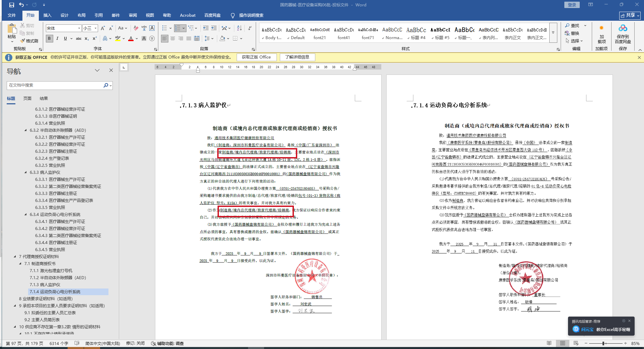The image size is (644, 349).
Task: Open the phonetic guide (wén) tool
Action: pyautogui.click(x=144, y=28)
